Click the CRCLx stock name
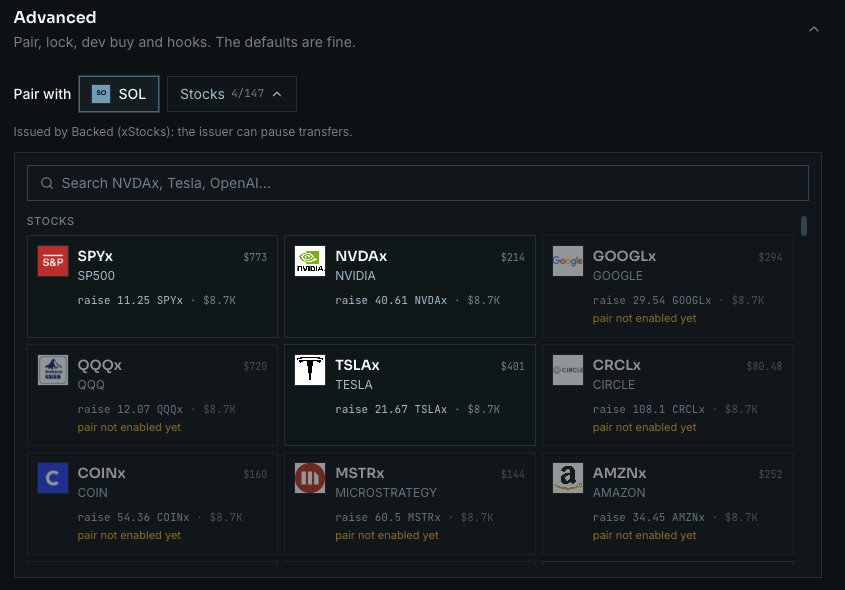Image resolution: width=845 pixels, height=590 pixels. click(x=617, y=365)
